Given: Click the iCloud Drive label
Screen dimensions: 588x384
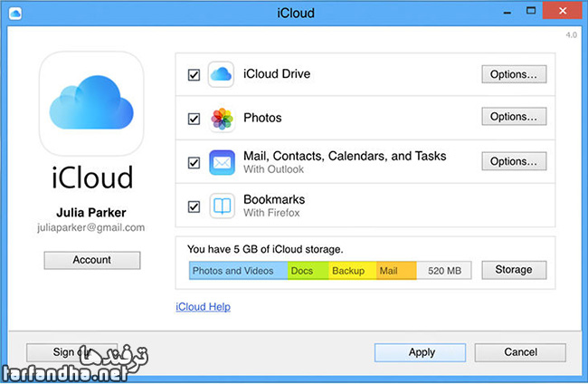Looking at the screenshot, I should click(x=277, y=73).
